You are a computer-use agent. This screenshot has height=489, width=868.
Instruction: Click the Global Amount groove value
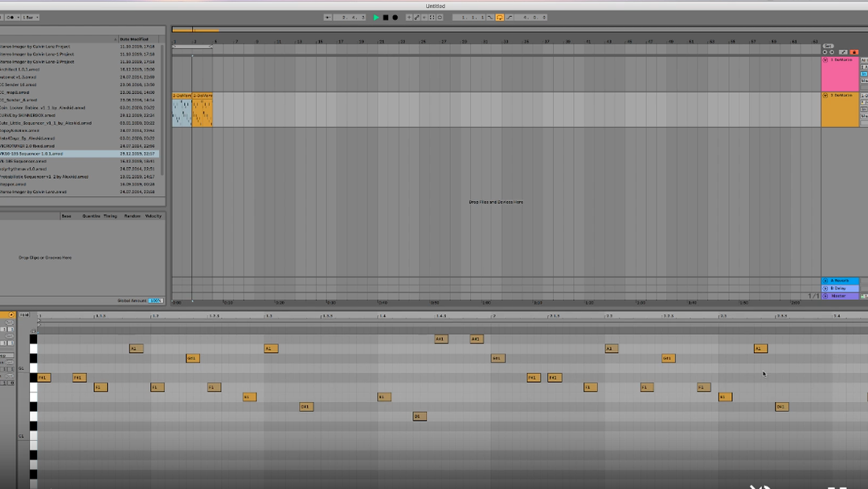[155, 301]
